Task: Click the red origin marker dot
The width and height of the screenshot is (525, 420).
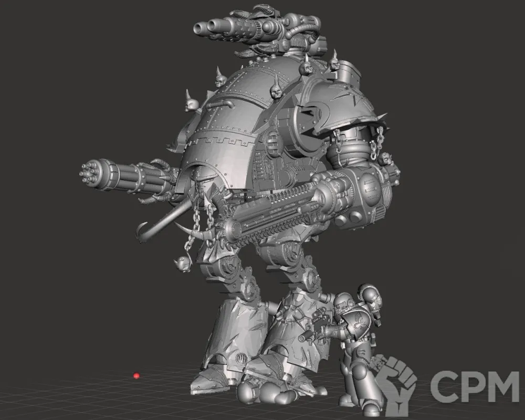Action: 136,376
